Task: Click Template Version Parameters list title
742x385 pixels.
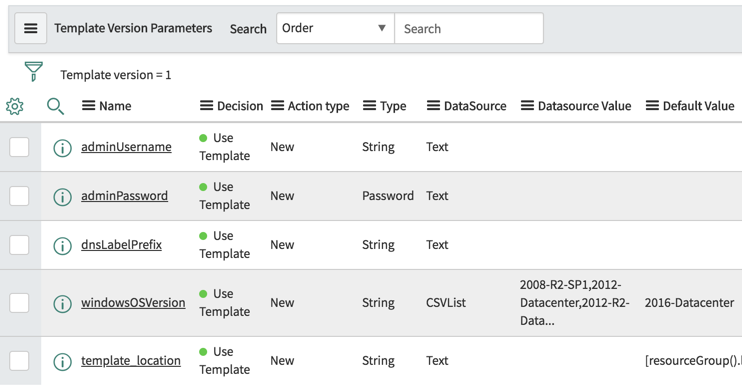Action: 133,28
